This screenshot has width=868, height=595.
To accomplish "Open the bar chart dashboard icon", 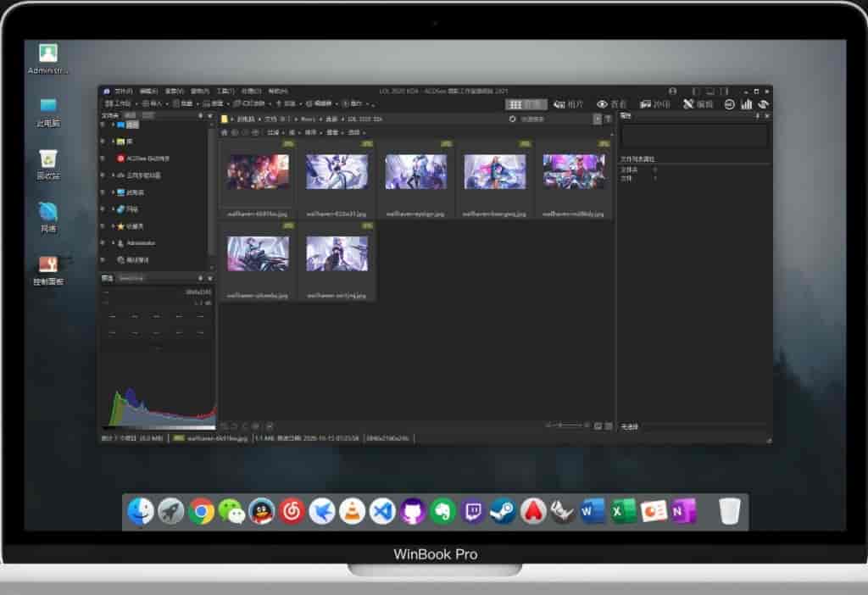I will tap(747, 104).
